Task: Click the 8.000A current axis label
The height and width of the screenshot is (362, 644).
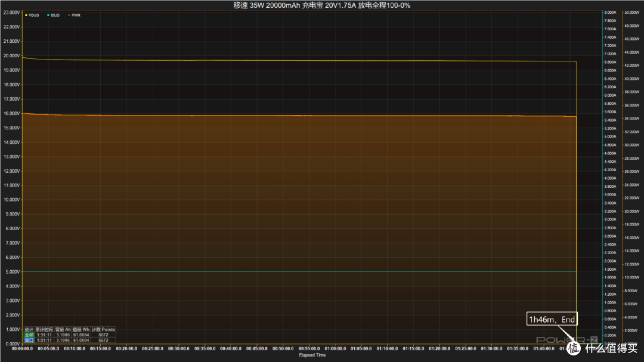Action: [610, 13]
